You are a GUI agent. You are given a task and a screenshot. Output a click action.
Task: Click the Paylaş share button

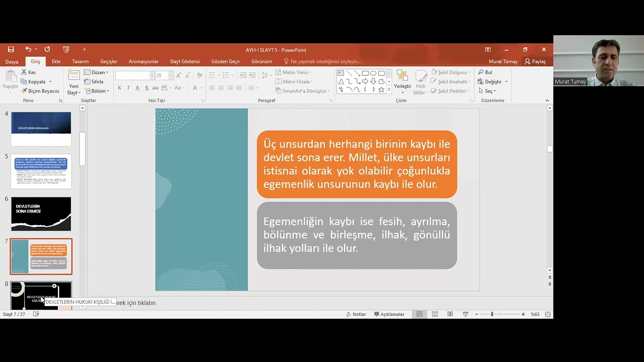tap(535, 61)
